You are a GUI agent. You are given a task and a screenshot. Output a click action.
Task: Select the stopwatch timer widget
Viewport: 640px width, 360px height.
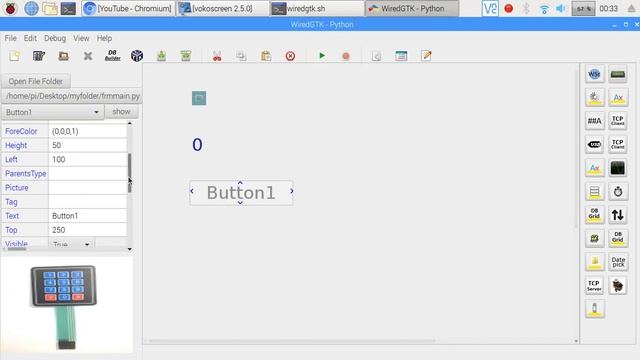618,191
